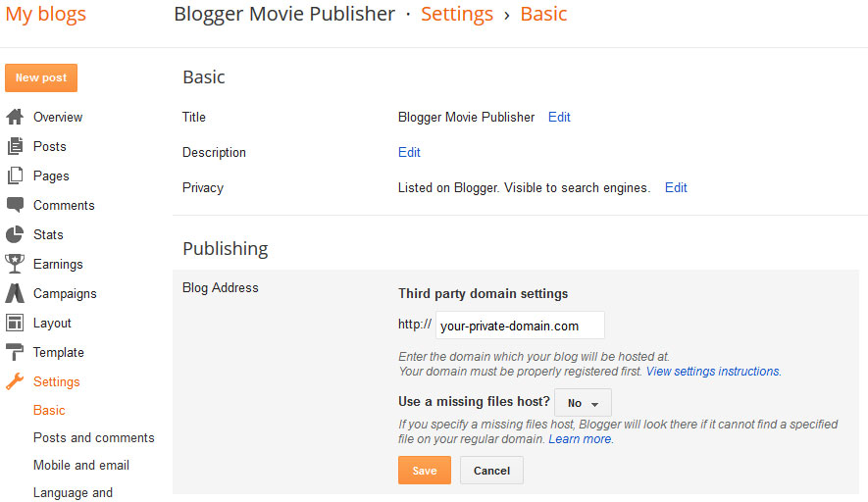Edit the blog Title

559,118
